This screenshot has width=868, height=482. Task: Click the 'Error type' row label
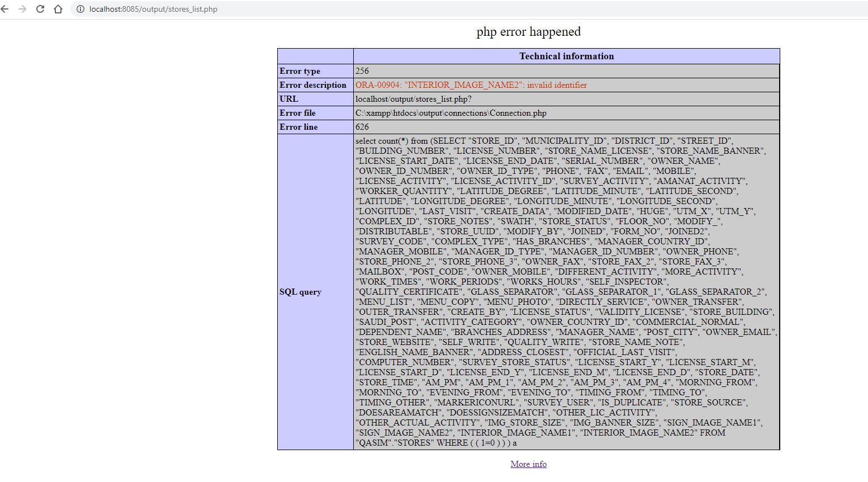300,71
